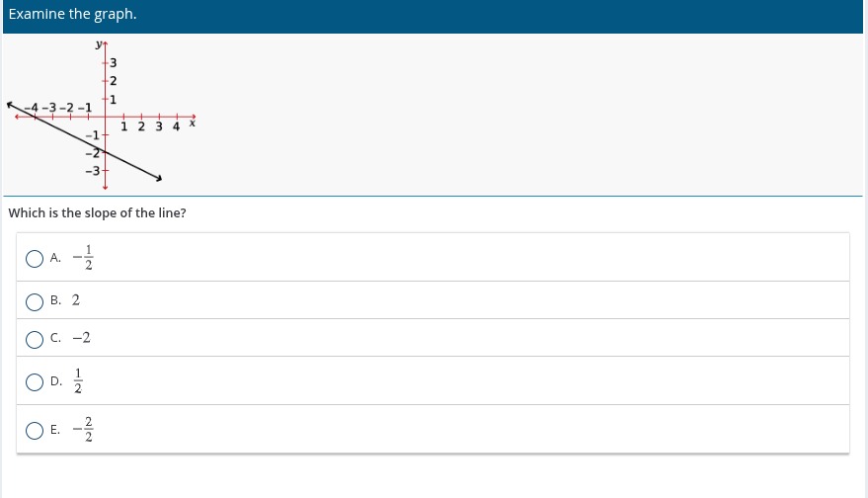Click the y-axis tick labeled 3
The width and height of the screenshot is (868, 498).
pyautogui.click(x=113, y=62)
